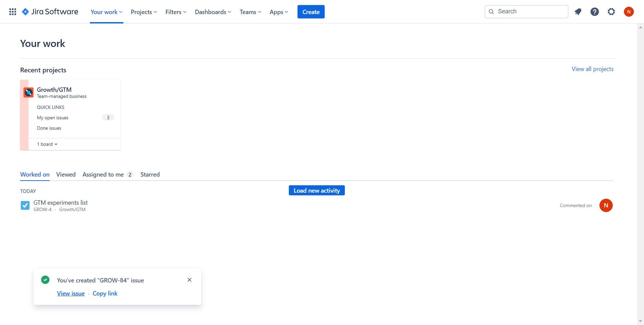
Task: Click the Create button
Action: 311,11
